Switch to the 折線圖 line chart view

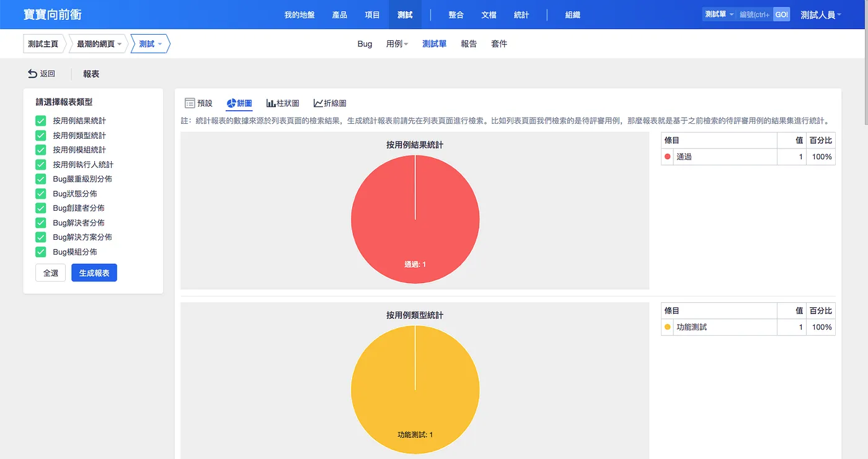330,103
